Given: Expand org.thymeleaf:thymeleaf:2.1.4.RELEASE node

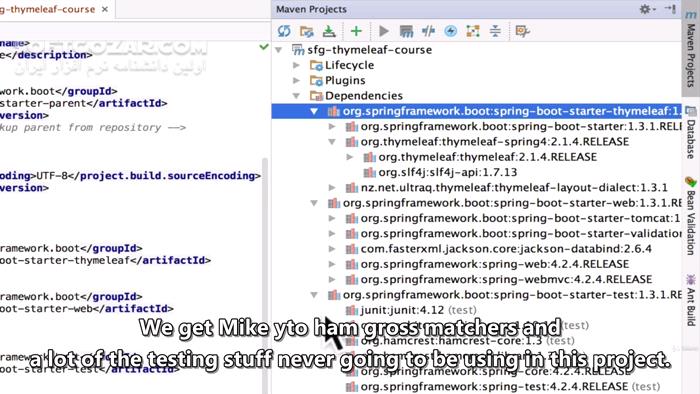Looking at the screenshot, I should pyautogui.click(x=350, y=157).
